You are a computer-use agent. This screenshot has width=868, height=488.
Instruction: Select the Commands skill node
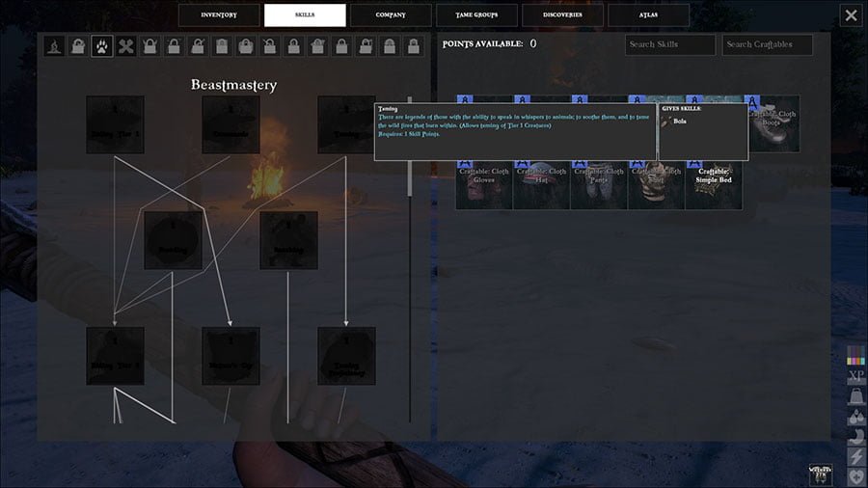point(231,124)
